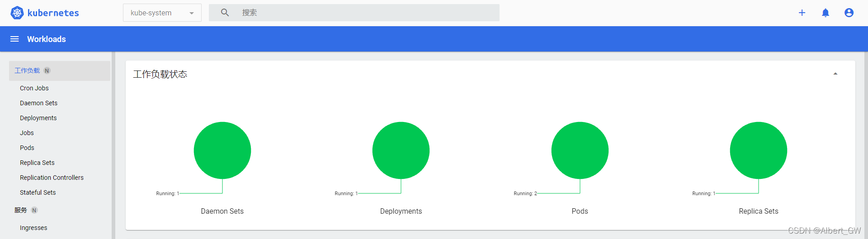Click the Kubernetes logo icon
The image size is (868, 239).
click(x=17, y=13)
